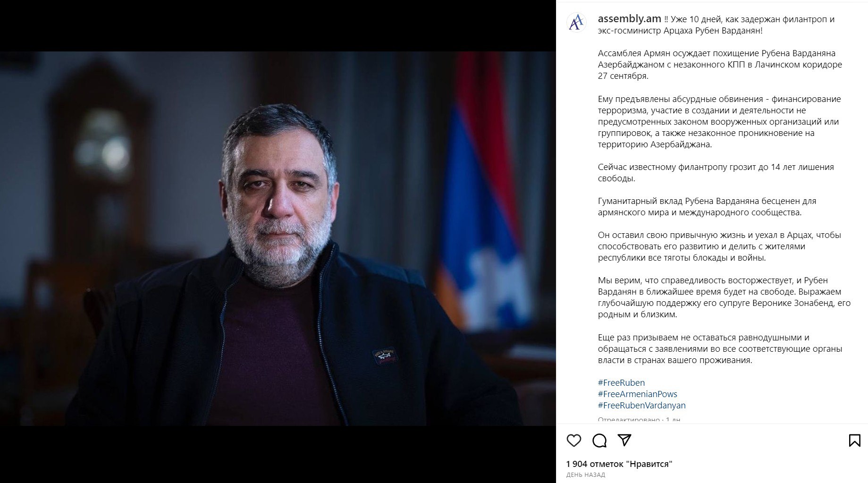Like the post with the heart icon
868x483 pixels.
(573, 441)
